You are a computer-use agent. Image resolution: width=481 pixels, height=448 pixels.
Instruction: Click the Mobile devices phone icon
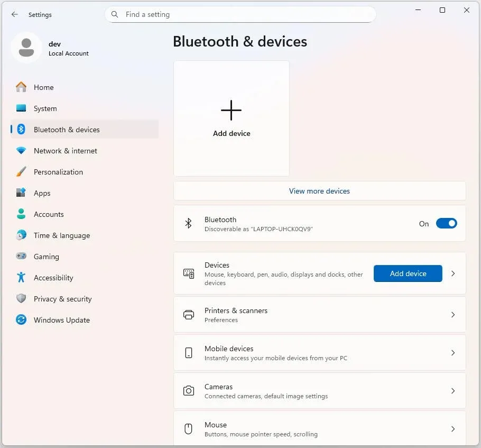(189, 353)
